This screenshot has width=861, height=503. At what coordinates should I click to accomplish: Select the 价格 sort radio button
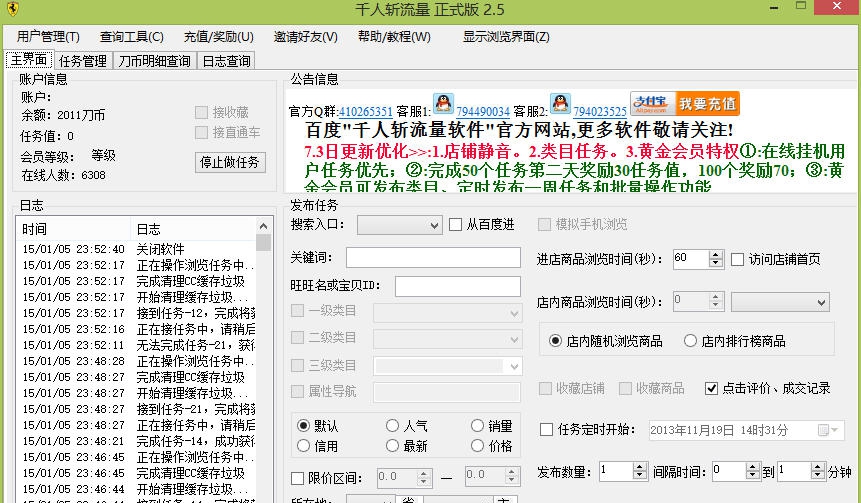(477, 446)
